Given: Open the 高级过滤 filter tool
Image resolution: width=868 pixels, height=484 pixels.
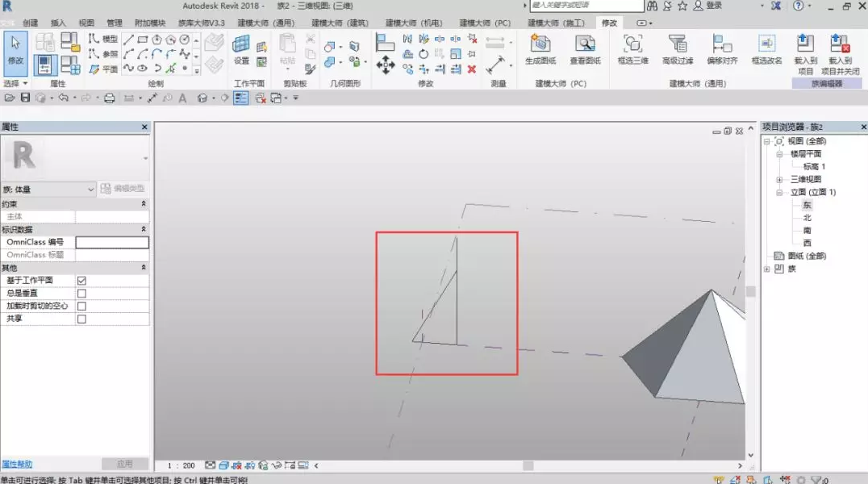Looking at the screenshot, I should pyautogui.click(x=678, y=49).
